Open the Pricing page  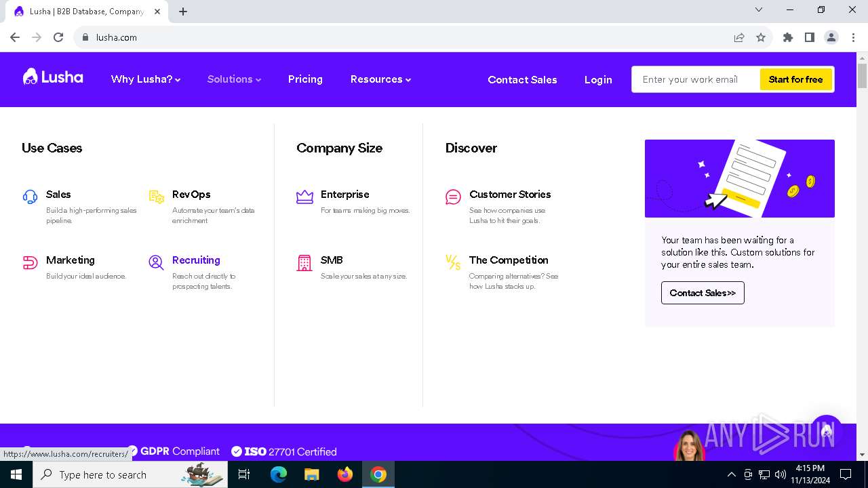(305, 79)
